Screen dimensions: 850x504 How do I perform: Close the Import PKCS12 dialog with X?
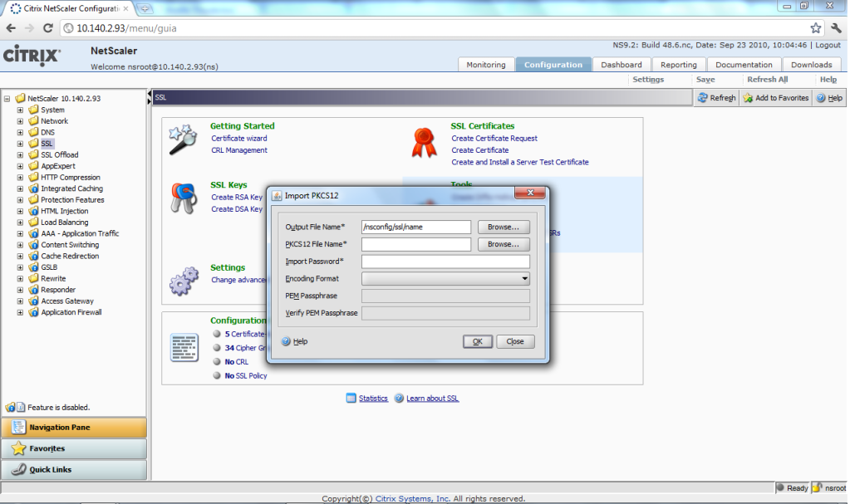pyautogui.click(x=529, y=193)
